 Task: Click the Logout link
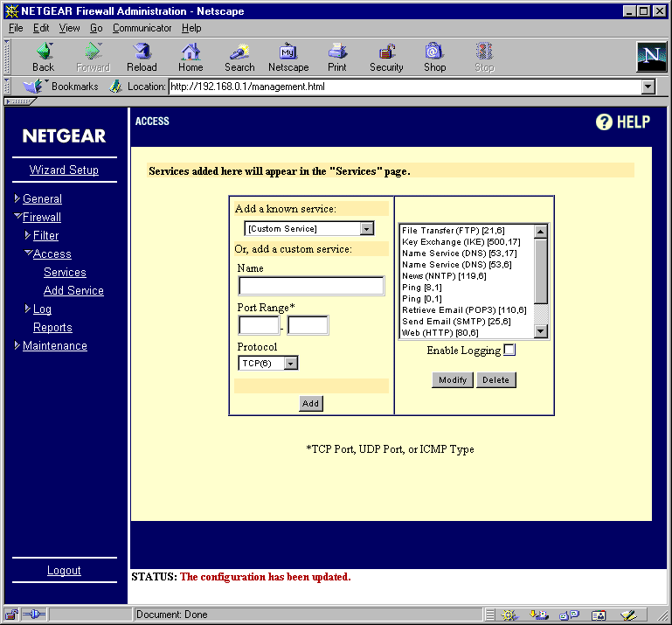(64, 570)
